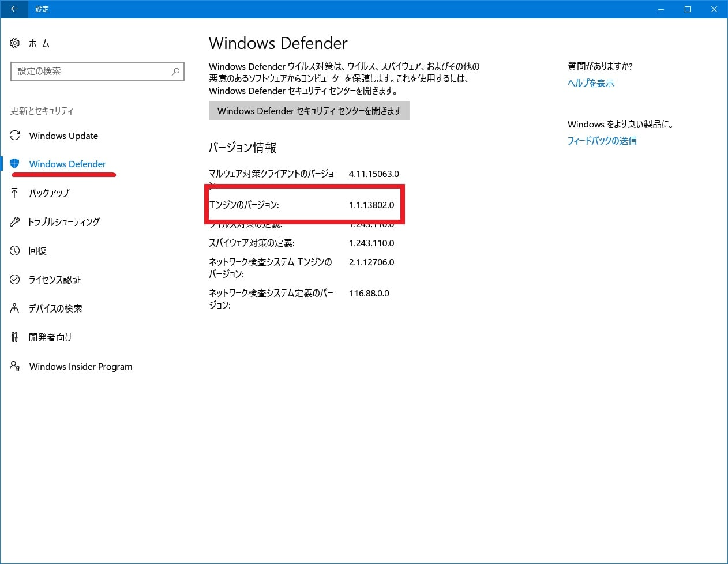Click the Windows Defender page title
728x564 pixels.
(x=278, y=43)
